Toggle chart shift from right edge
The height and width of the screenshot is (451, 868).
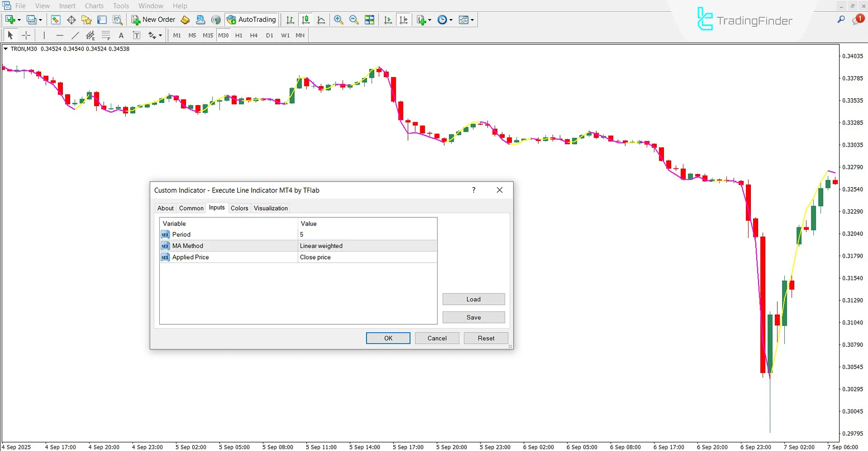coord(403,19)
